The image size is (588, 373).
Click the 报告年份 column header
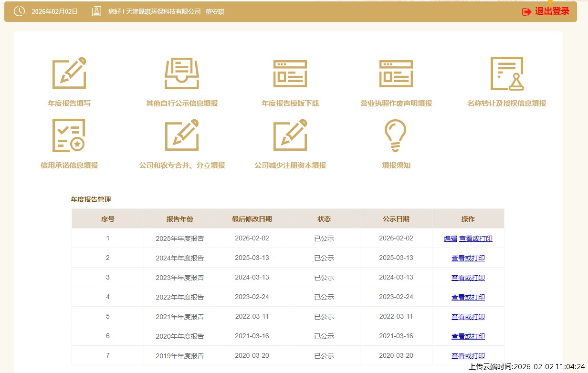click(x=179, y=219)
